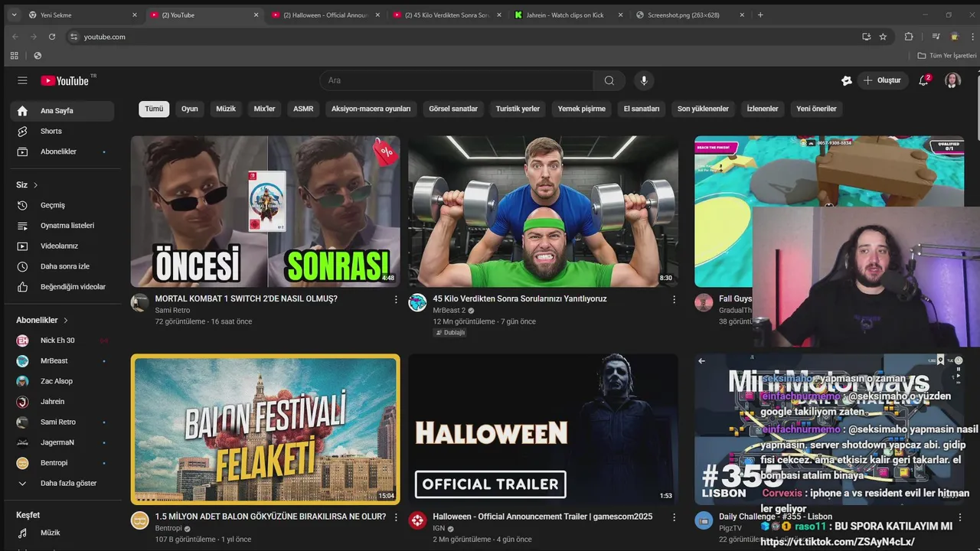
Task: Click the search magnifier button
Action: (609, 80)
